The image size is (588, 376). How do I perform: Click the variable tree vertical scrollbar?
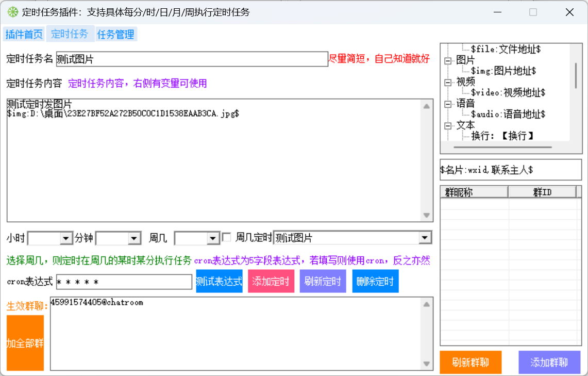point(576,75)
